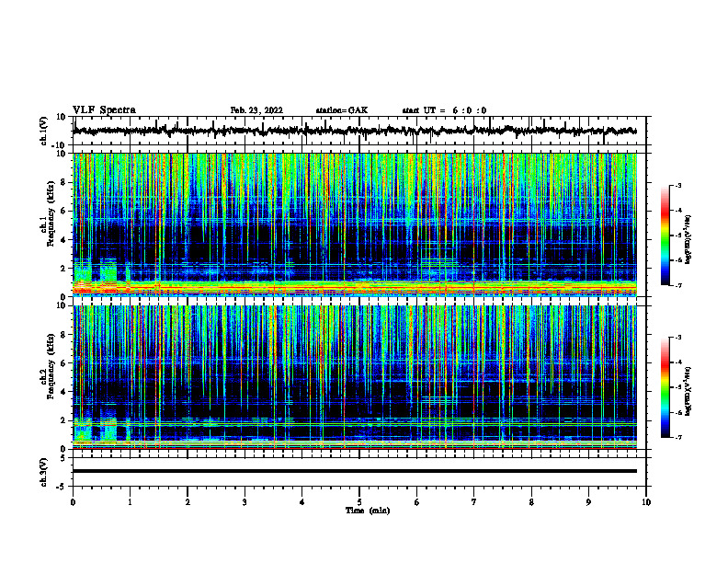Click inside the ch.2 spectrogram panel

pyautogui.click(x=355, y=377)
